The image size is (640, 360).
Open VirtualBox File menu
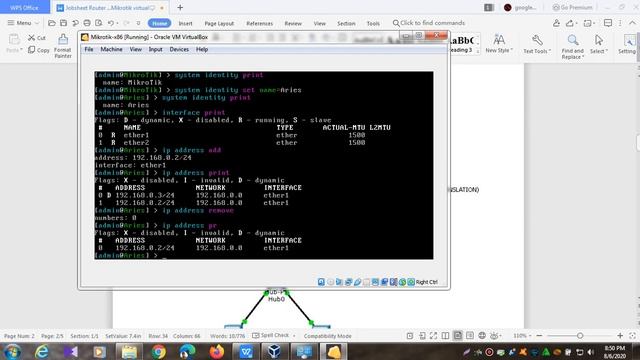[x=89, y=49]
